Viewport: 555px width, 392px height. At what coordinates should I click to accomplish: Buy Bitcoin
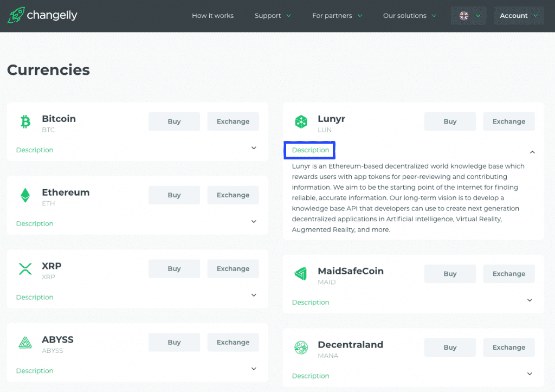pos(174,121)
